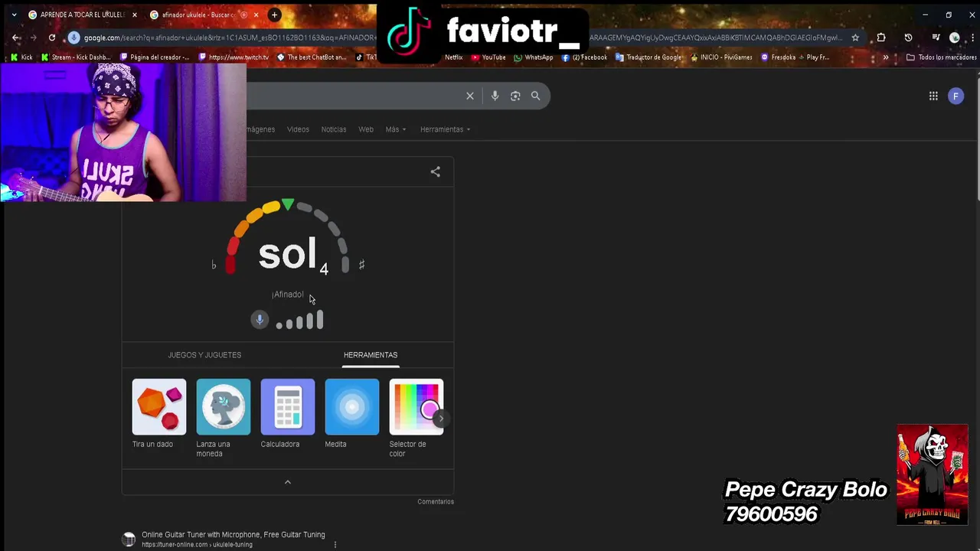
Task: Open the YouTube bookmark
Action: 488,57
